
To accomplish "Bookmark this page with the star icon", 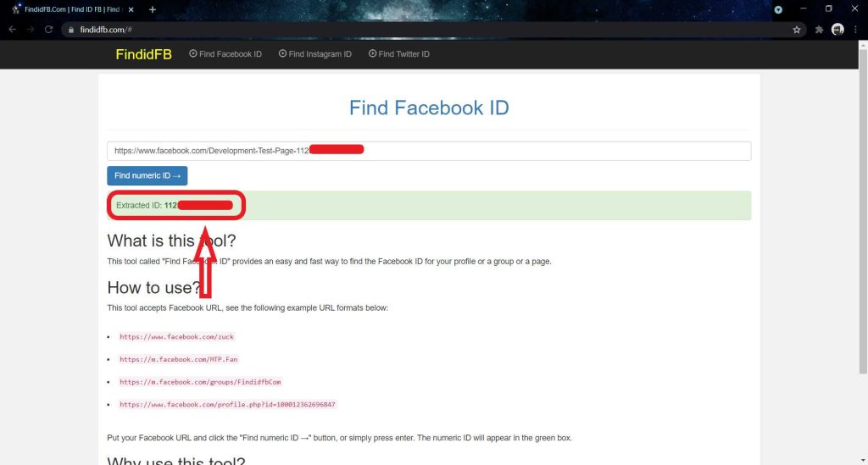I will tap(797, 30).
